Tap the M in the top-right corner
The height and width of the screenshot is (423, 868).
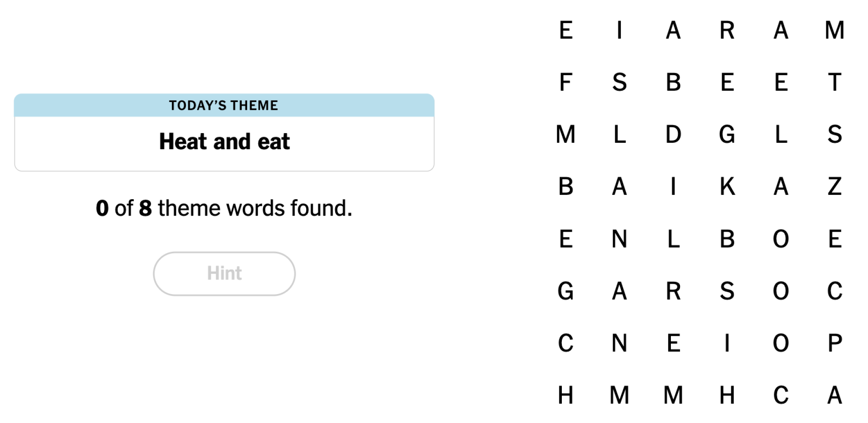point(835,30)
